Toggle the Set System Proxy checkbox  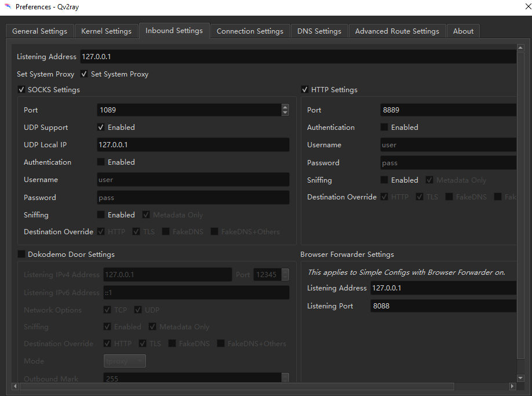[84, 74]
